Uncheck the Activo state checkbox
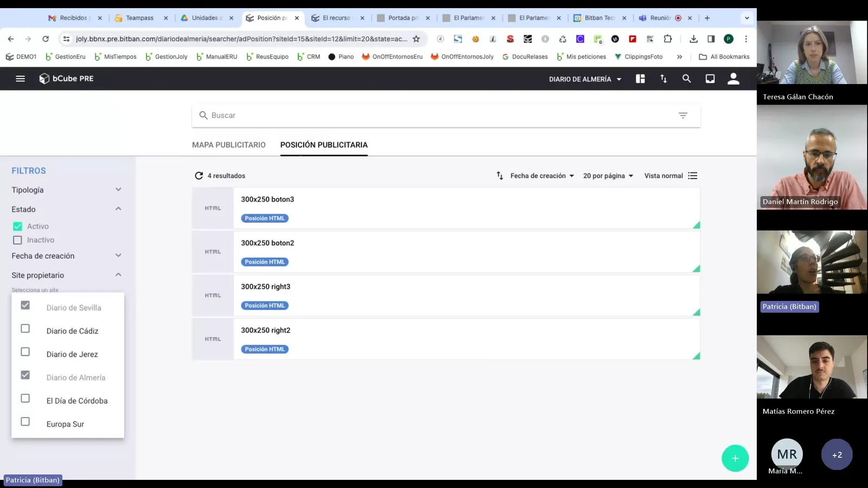Viewport: 868px width, 488px height. coord(18,227)
